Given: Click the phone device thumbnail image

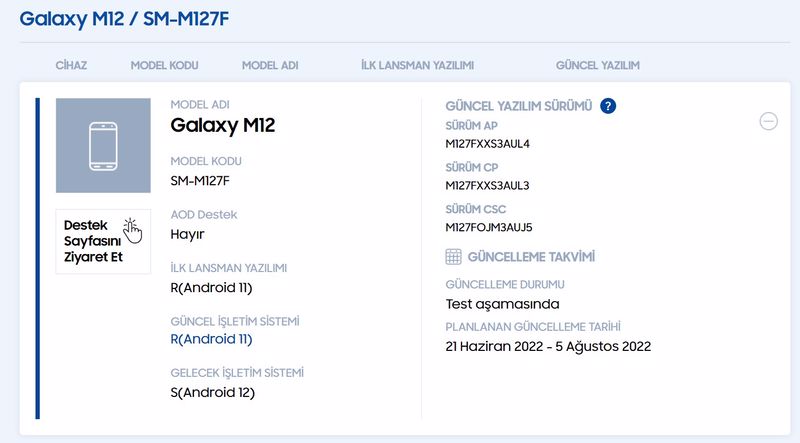Looking at the screenshot, I should 103,145.
